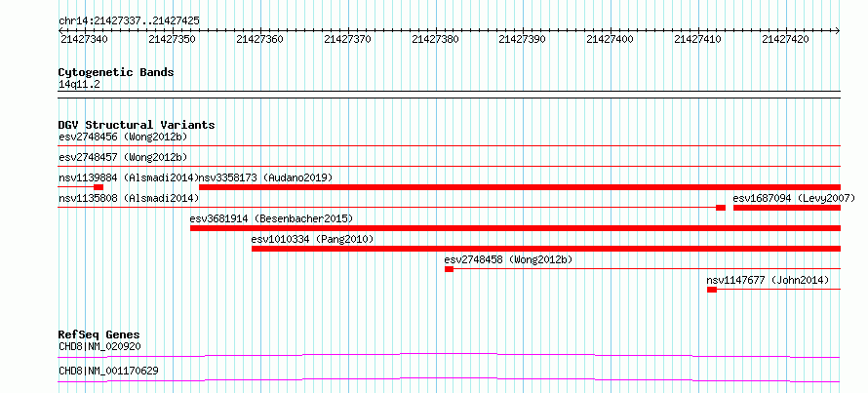Click the magenta CHD8|NM_020920 gene line
The width and height of the screenshot is (868, 393).
coord(450,355)
